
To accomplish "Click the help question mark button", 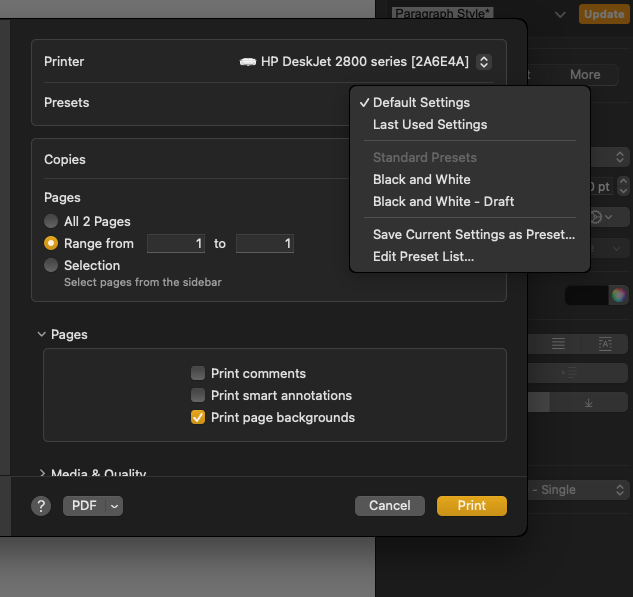I will 41,506.
